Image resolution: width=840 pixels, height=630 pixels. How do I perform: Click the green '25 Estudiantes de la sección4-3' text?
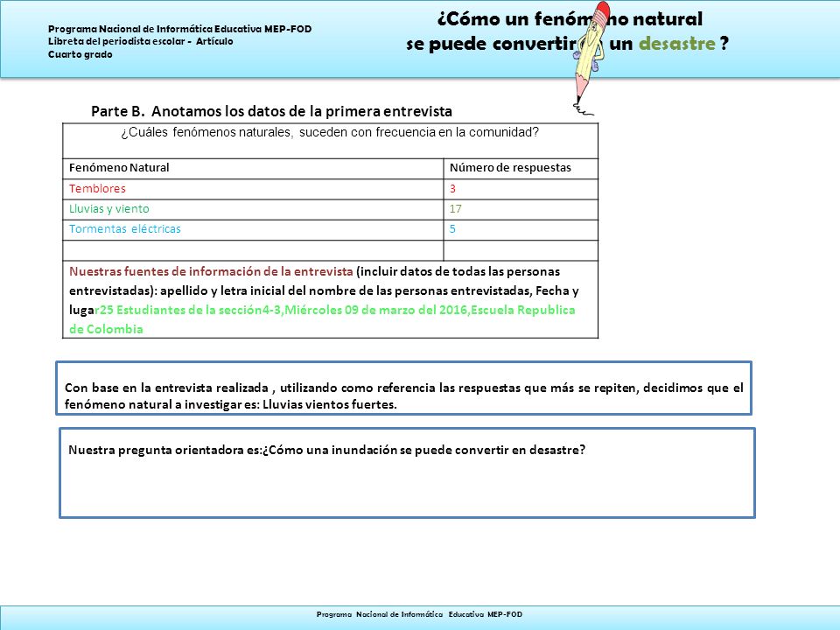(189, 310)
